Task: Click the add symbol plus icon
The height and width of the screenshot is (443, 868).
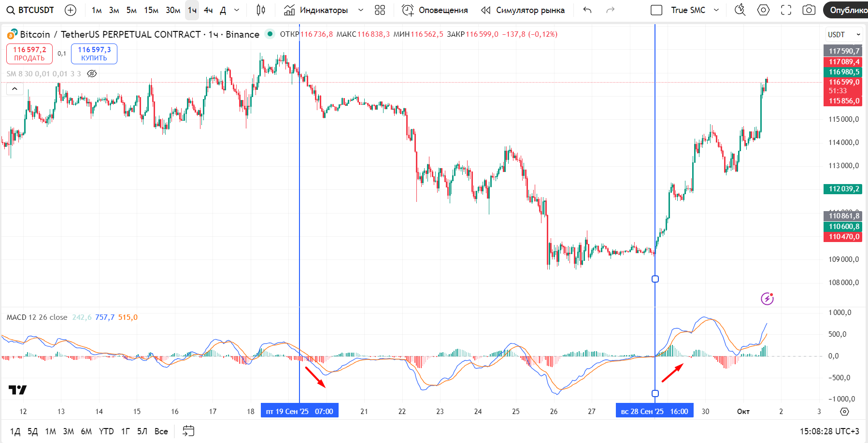Action: pos(71,10)
